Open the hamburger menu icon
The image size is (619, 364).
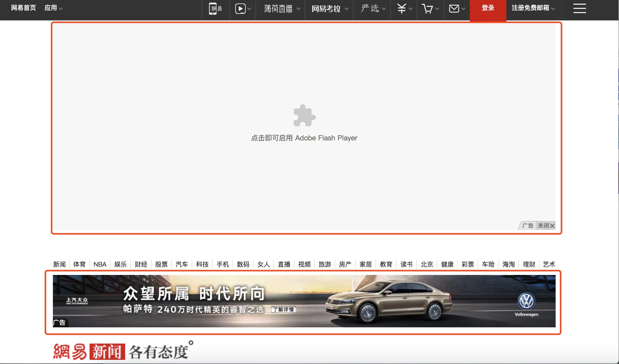click(579, 8)
